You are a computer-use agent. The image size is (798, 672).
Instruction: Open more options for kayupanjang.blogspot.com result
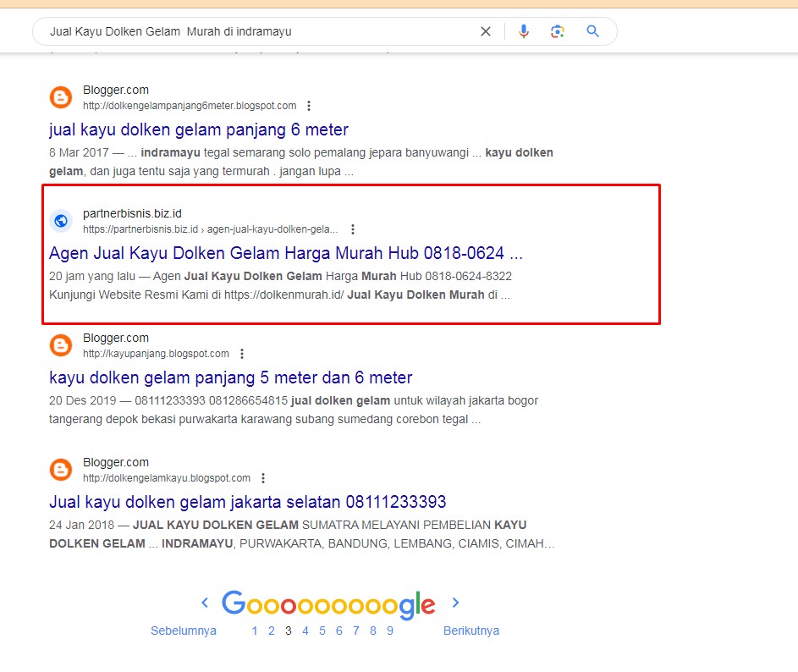(x=242, y=353)
